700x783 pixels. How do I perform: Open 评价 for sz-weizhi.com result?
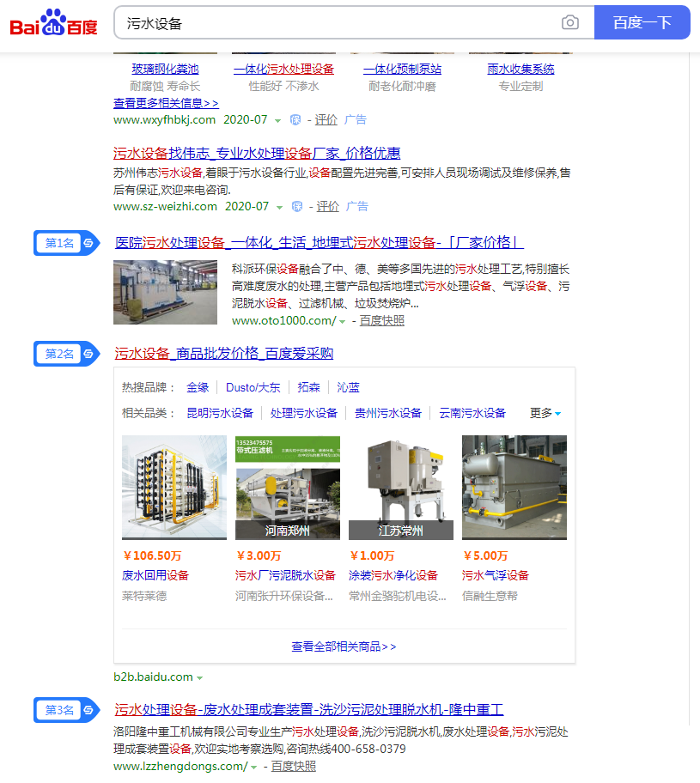click(x=328, y=207)
